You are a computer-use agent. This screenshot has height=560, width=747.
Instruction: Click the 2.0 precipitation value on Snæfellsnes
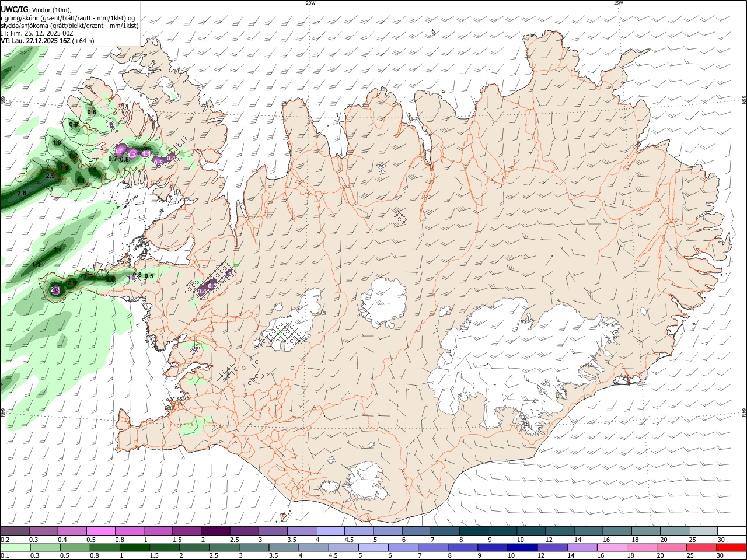(72, 283)
